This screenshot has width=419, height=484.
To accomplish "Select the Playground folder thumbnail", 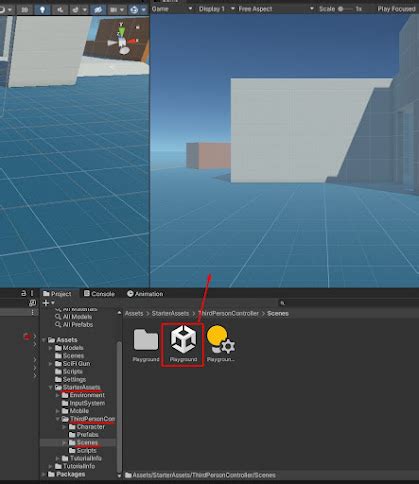I will point(146,345).
